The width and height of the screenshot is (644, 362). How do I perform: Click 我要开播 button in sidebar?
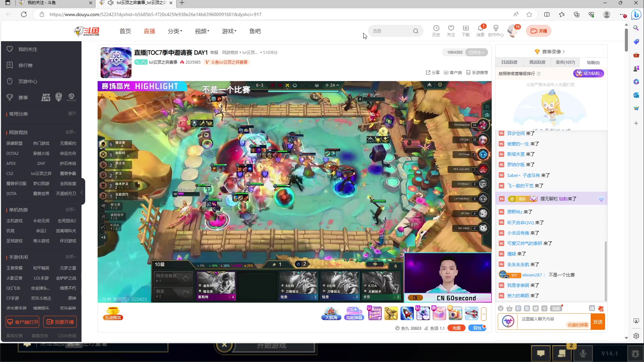click(60, 322)
